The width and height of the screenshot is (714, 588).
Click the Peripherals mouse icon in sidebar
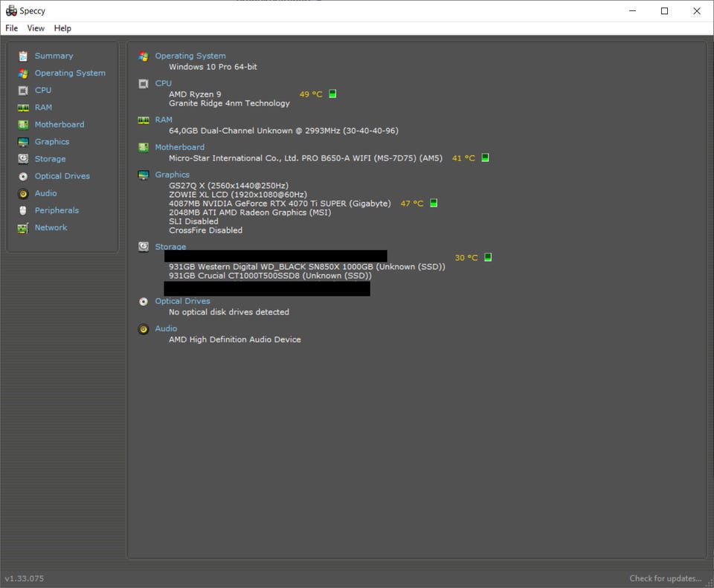[x=23, y=210]
